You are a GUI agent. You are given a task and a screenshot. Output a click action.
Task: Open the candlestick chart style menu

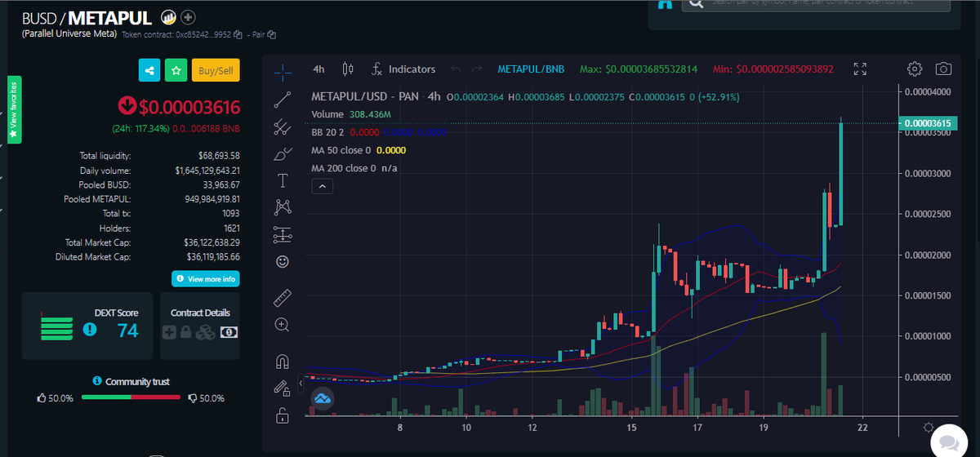pyautogui.click(x=348, y=69)
